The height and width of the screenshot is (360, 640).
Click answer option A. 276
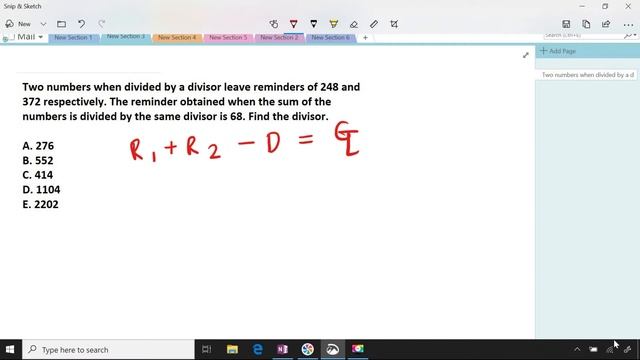point(38,146)
